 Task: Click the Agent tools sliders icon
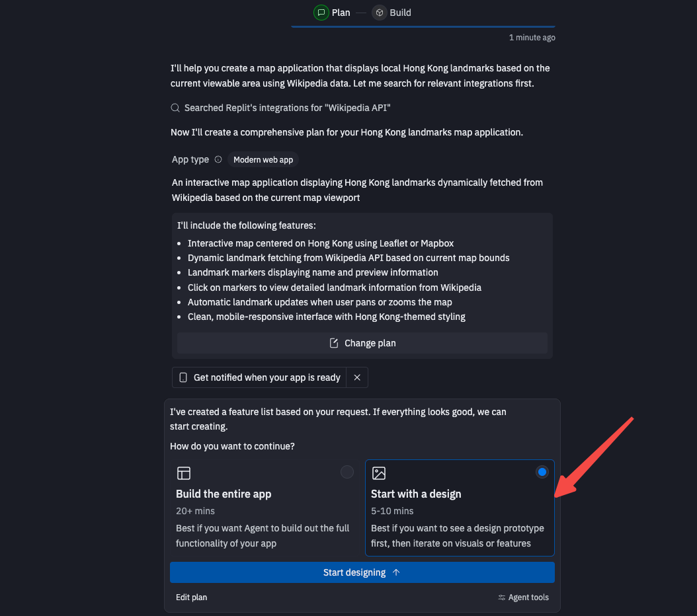pos(502,597)
